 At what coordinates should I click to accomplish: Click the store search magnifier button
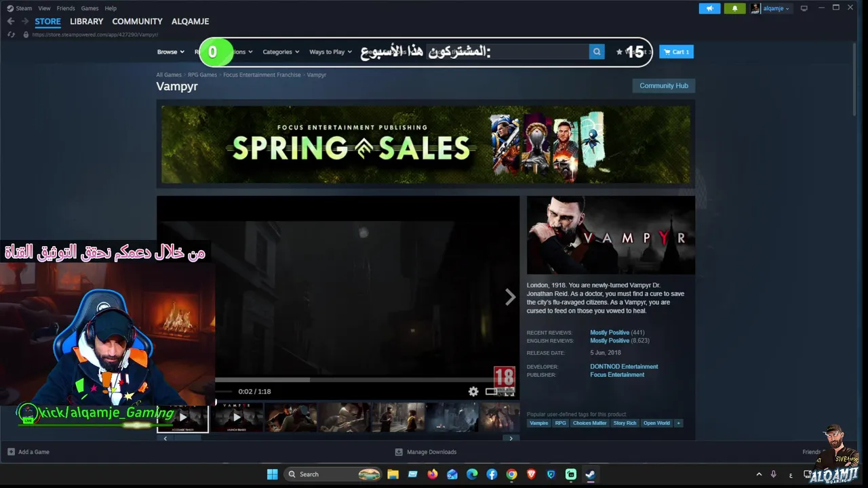tap(597, 52)
